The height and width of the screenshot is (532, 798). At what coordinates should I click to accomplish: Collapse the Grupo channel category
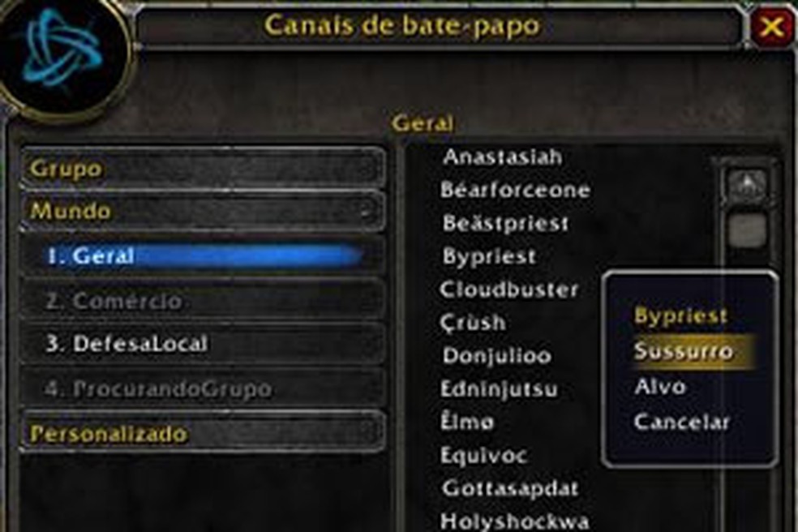pyautogui.click(x=203, y=169)
